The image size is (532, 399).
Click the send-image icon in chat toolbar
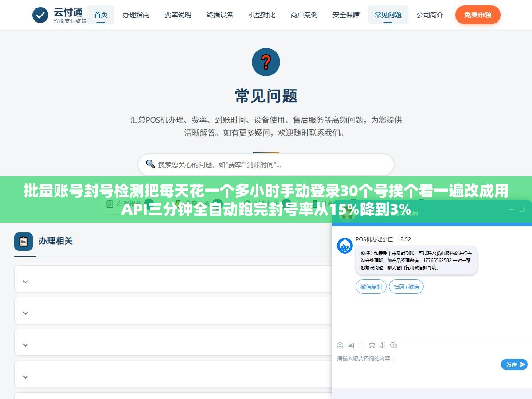click(351, 345)
